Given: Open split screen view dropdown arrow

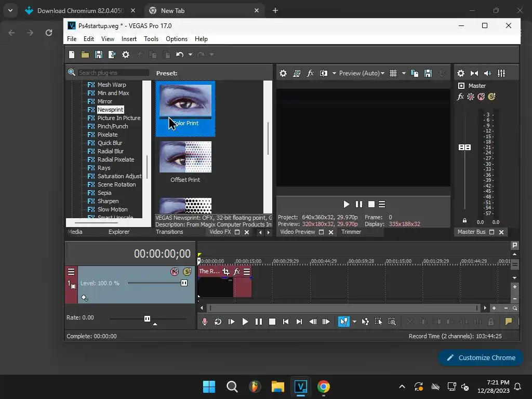Looking at the screenshot, I should tap(334, 73).
